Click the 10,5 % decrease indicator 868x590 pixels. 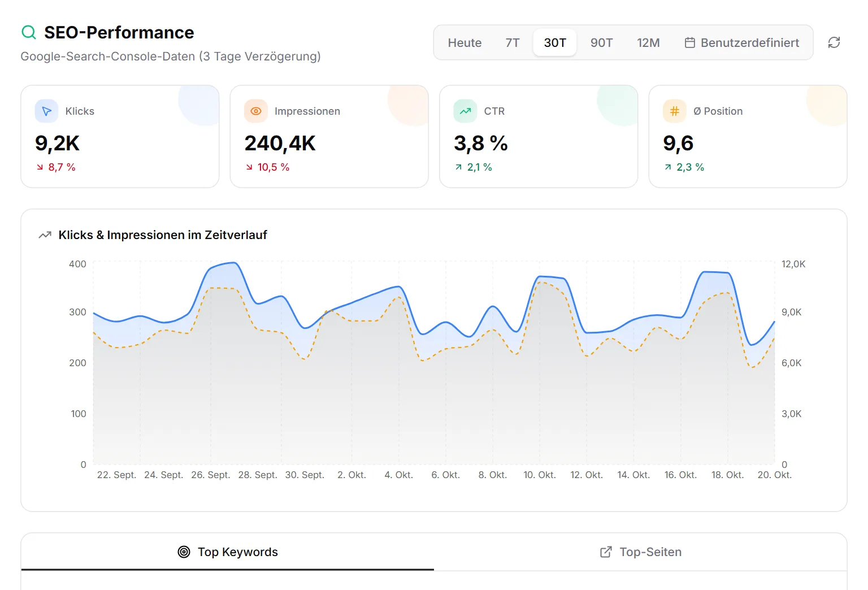click(x=268, y=167)
